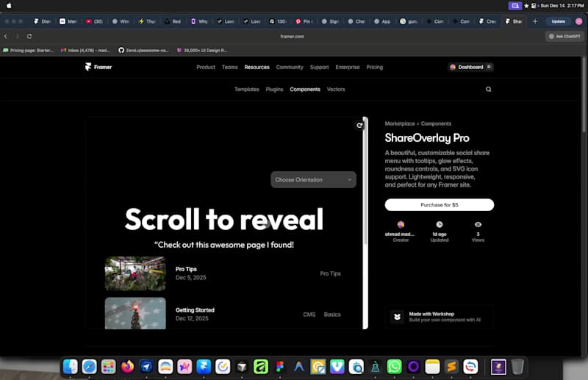The width and height of the screenshot is (588, 380).
Task: Click the CMS tag label
Action: pyautogui.click(x=309, y=315)
